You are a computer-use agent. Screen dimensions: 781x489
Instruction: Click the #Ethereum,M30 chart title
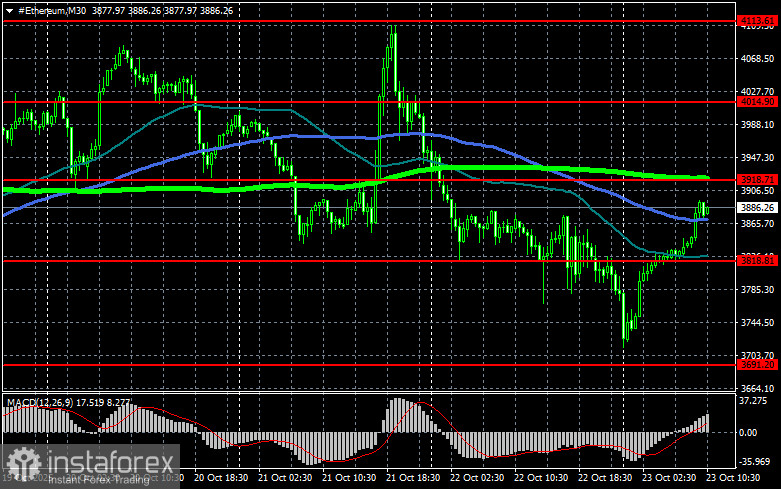(52, 10)
